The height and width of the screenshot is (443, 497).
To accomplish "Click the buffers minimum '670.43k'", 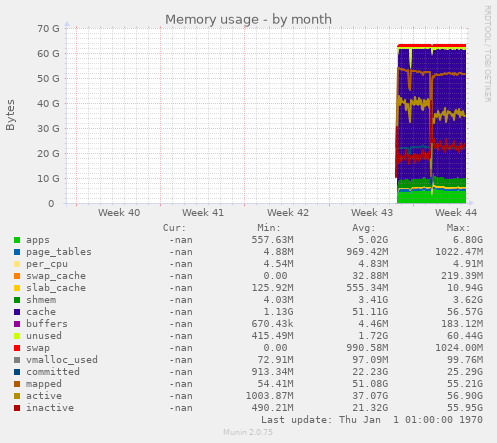I will (x=273, y=324).
